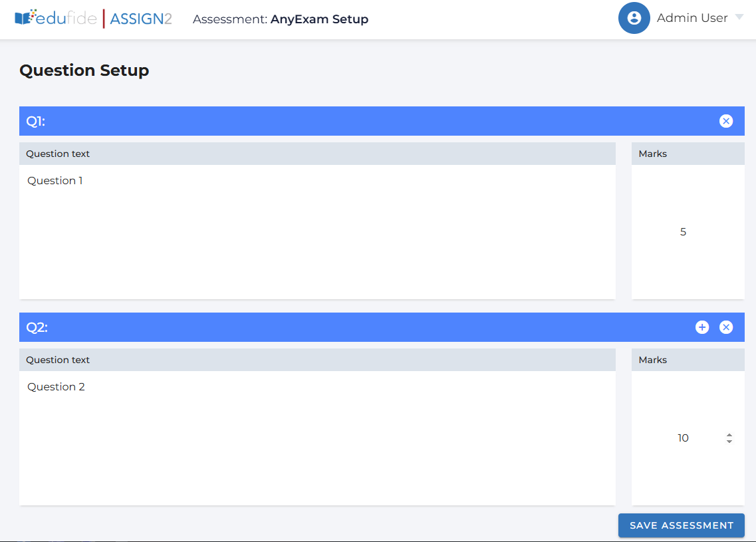The image size is (756, 542).
Task: Click the Marks column header for Q2
Action: coord(652,360)
